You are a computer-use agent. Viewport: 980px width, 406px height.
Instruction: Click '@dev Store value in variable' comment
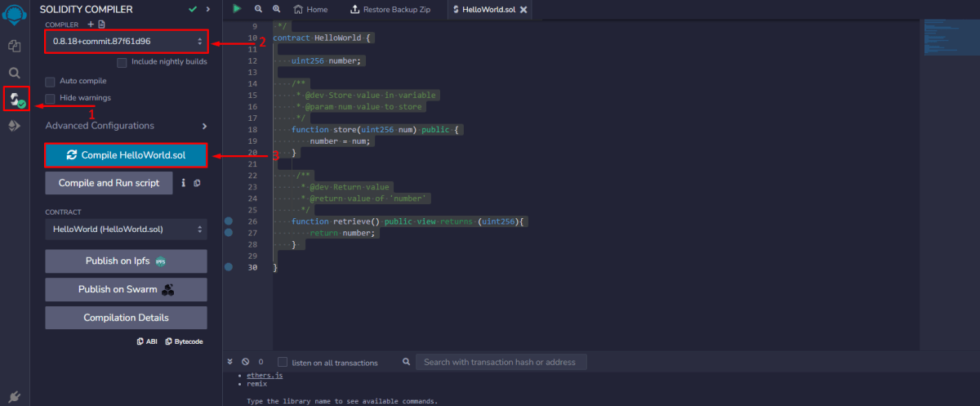click(x=371, y=96)
